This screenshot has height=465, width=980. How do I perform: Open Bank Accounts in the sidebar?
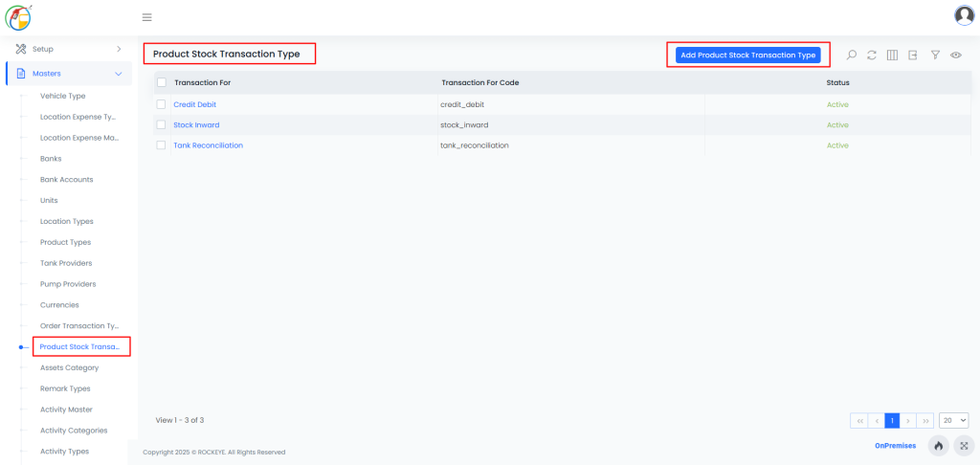[x=66, y=180]
